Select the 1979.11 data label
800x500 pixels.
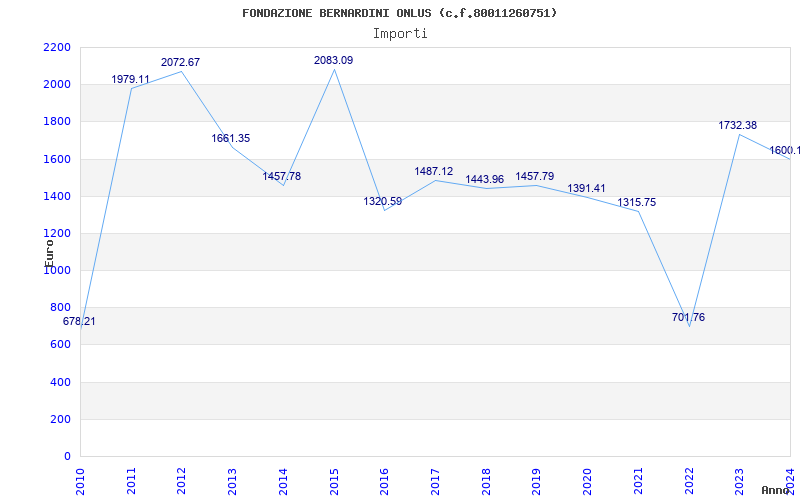coord(131,79)
